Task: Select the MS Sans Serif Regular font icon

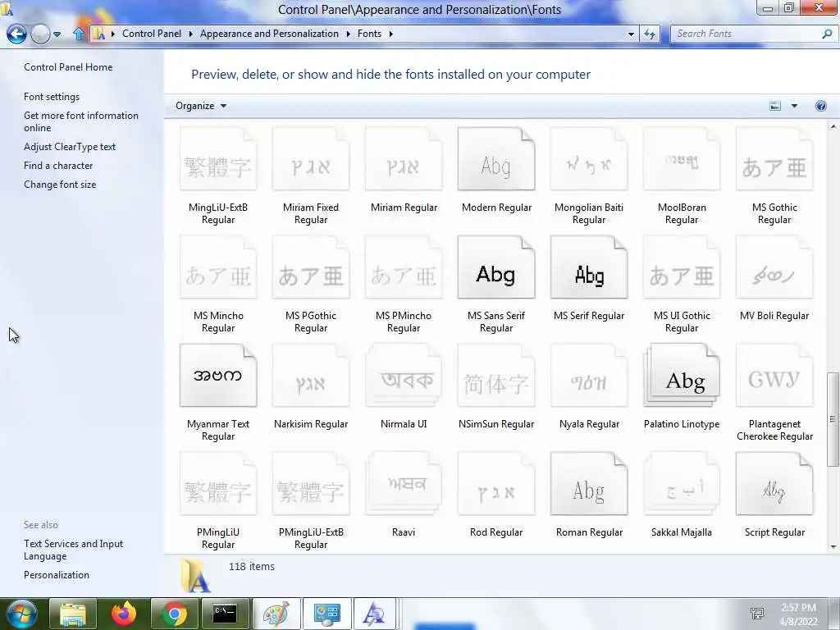Action: (496, 267)
